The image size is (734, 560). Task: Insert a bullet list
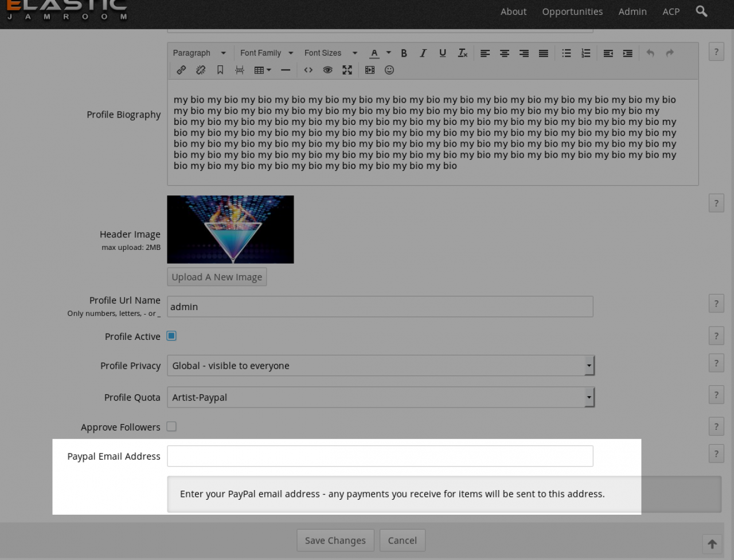click(x=567, y=53)
